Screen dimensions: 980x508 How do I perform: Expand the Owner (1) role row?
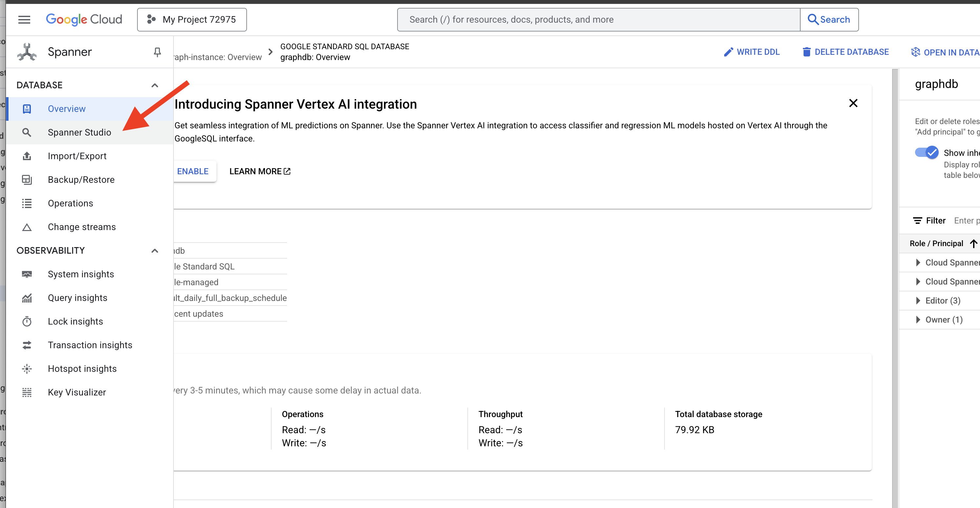tap(918, 320)
